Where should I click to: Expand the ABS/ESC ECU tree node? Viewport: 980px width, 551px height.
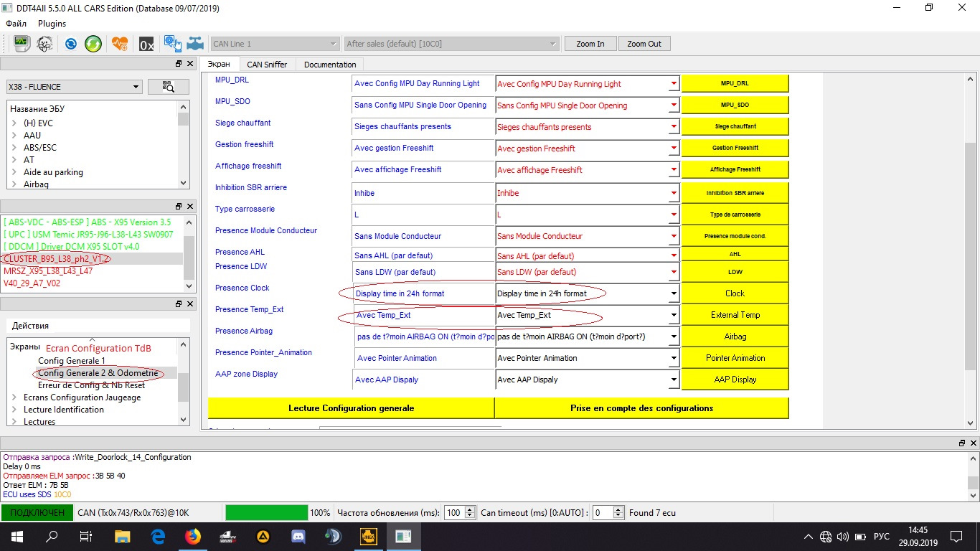pyautogui.click(x=14, y=148)
